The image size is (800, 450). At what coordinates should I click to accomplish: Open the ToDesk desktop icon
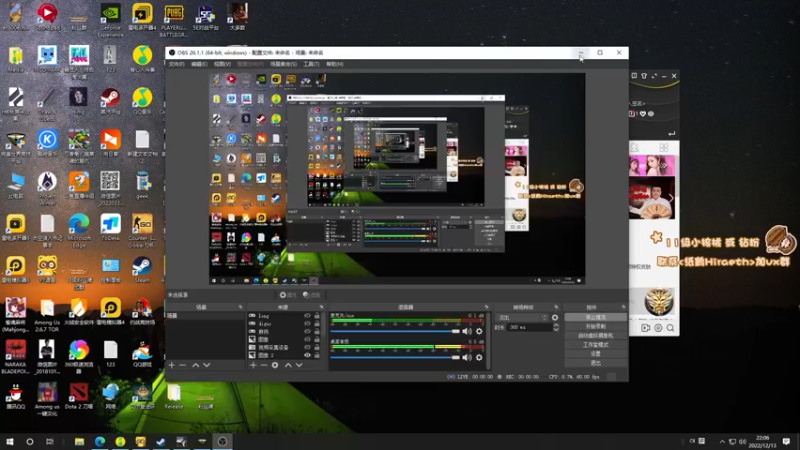pos(110,228)
